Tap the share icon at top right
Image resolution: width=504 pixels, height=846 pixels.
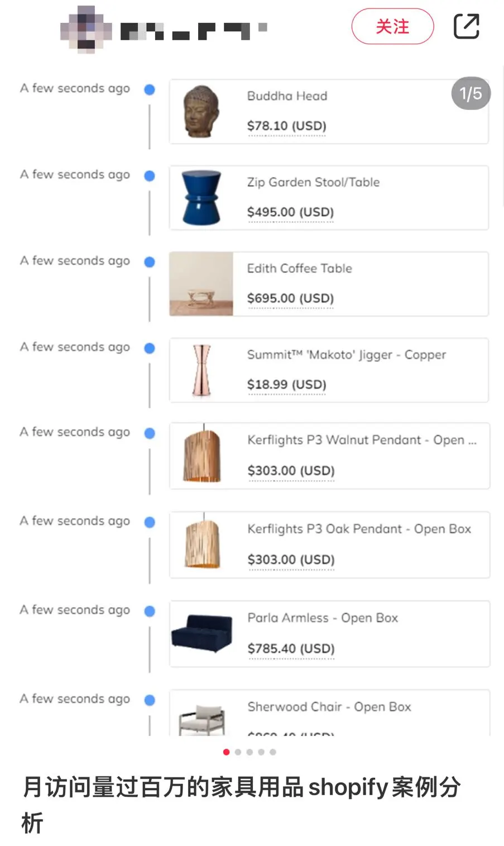466,26
